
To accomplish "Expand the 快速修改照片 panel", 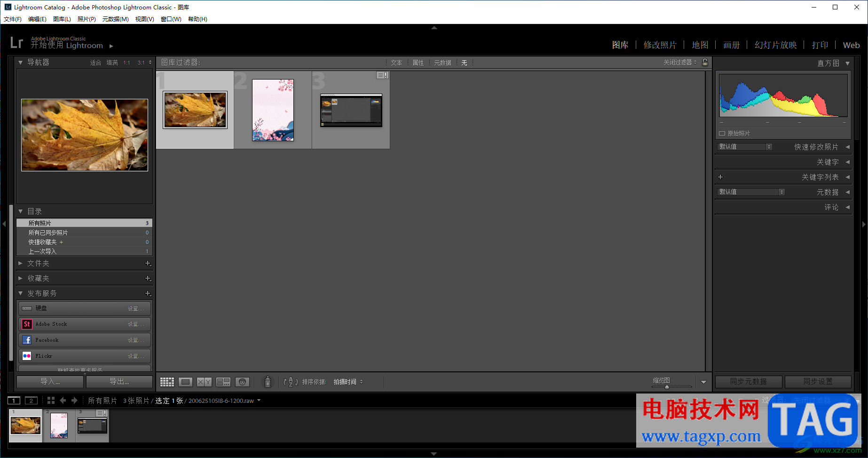I will tap(847, 147).
